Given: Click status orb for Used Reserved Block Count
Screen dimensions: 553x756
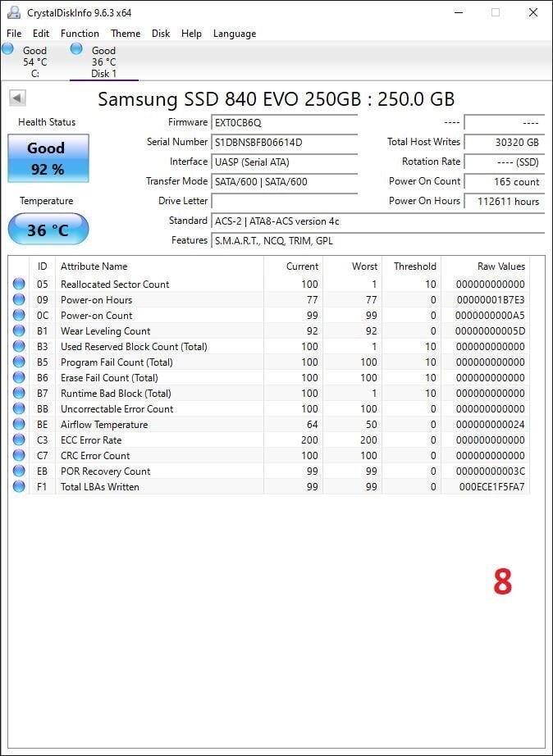Looking at the screenshot, I should pos(19,346).
